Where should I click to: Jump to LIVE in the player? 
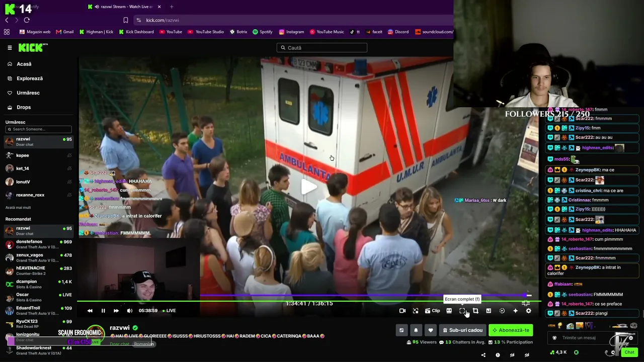point(169,311)
